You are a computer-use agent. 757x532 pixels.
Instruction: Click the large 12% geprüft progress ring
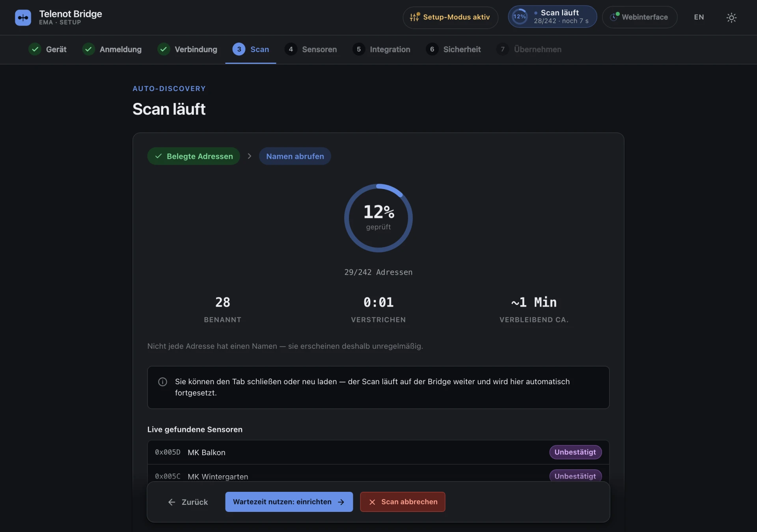pos(378,218)
